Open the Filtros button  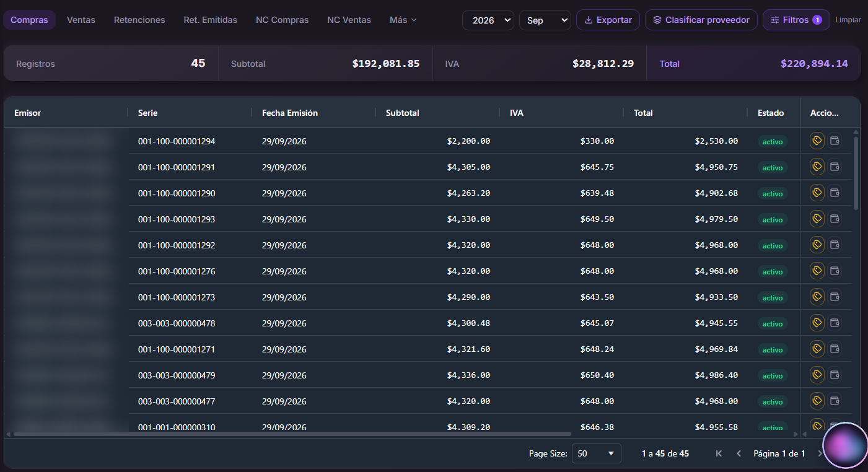pos(796,20)
